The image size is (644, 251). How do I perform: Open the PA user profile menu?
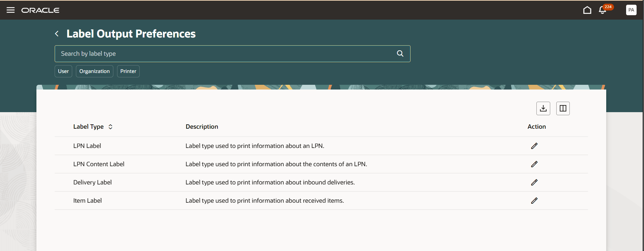pyautogui.click(x=631, y=10)
